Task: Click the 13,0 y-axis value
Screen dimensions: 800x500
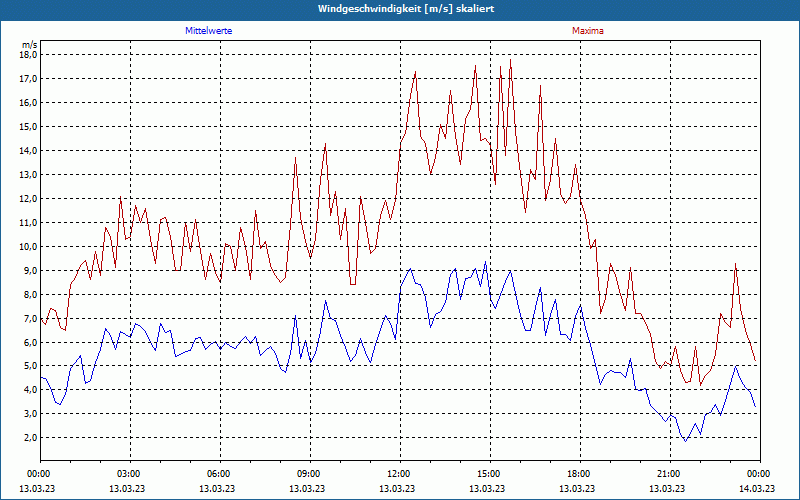Action: [29, 174]
